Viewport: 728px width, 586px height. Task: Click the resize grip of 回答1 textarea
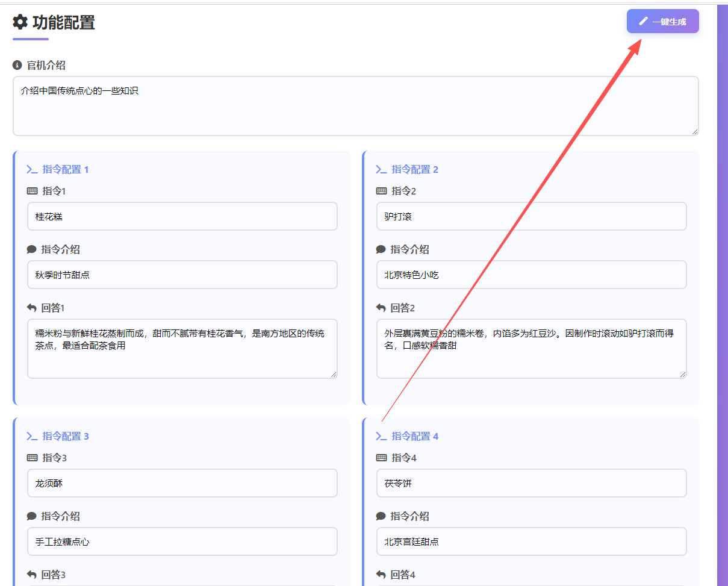(334, 376)
